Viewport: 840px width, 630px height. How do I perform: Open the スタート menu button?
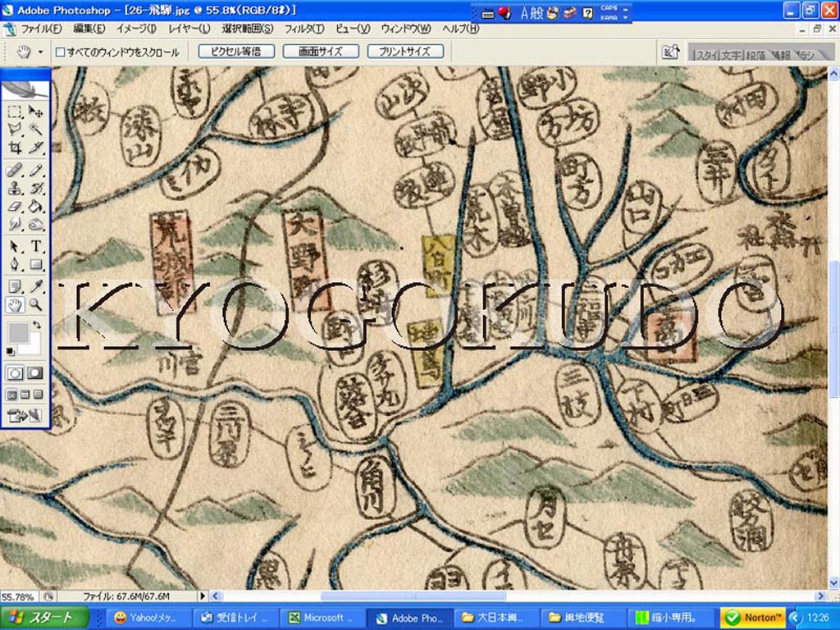click(44, 618)
